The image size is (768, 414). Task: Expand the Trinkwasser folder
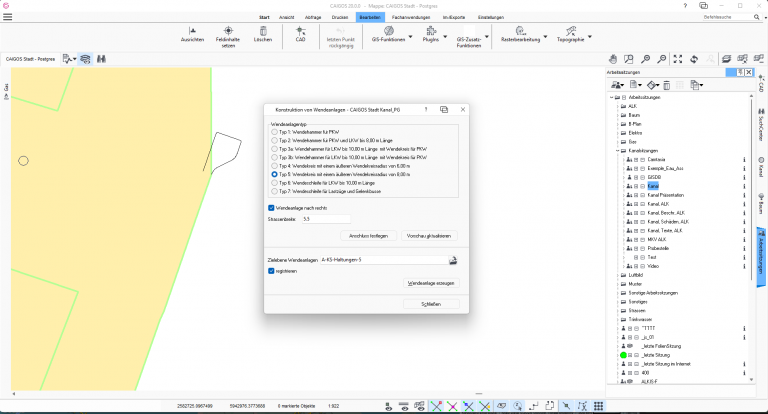point(618,319)
